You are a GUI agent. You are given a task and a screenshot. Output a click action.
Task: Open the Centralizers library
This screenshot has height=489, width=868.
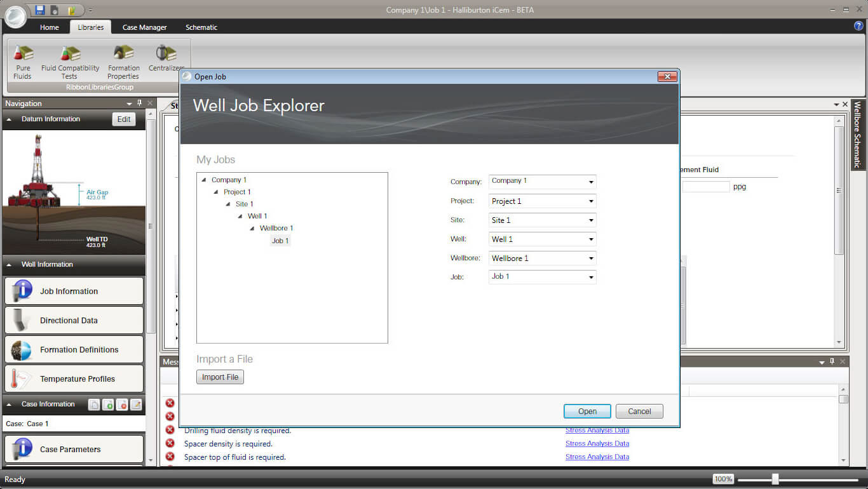166,58
